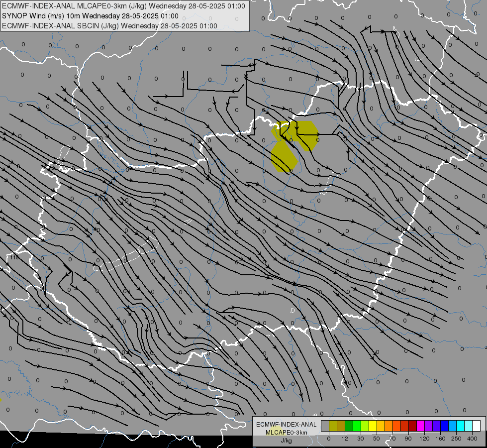Click legend scale value 120
Image resolution: width=487 pixels, height=448 pixels.
424,439
